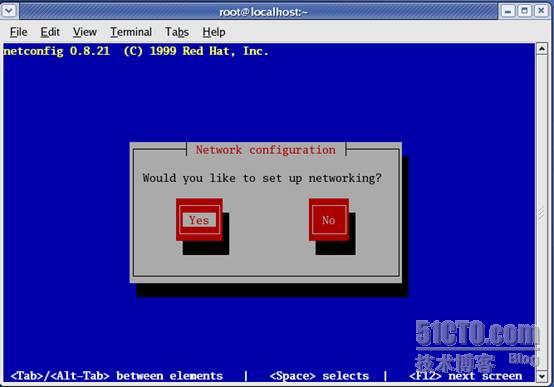The height and width of the screenshot is (387, 554).
Task: Open the window menu dropdown in title bar
Action: (x=9, y=11)
